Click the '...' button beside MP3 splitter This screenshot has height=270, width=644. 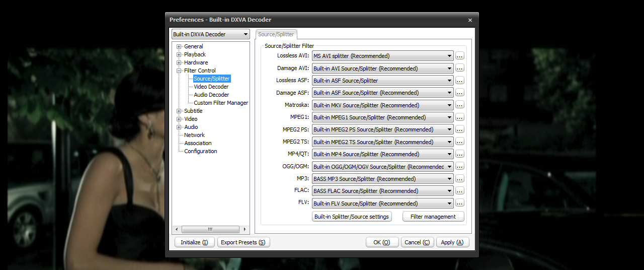coord(459,179)
